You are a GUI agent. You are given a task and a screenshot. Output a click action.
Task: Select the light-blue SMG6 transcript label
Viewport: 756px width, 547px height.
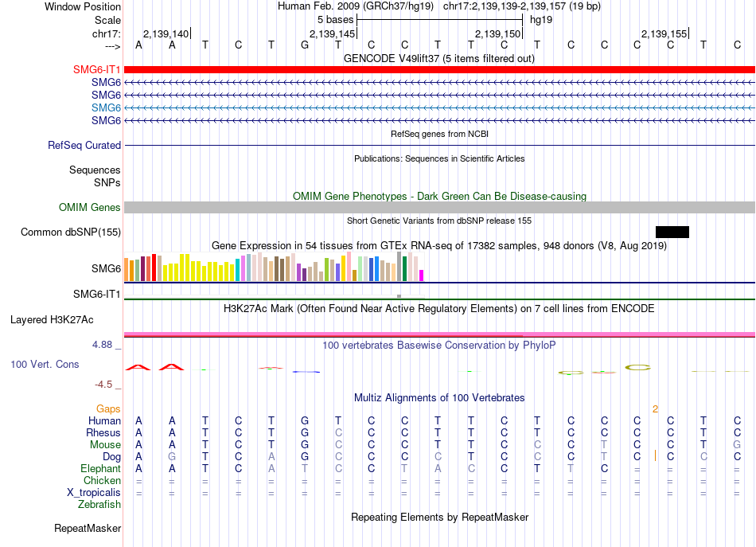tap(106, 107)
